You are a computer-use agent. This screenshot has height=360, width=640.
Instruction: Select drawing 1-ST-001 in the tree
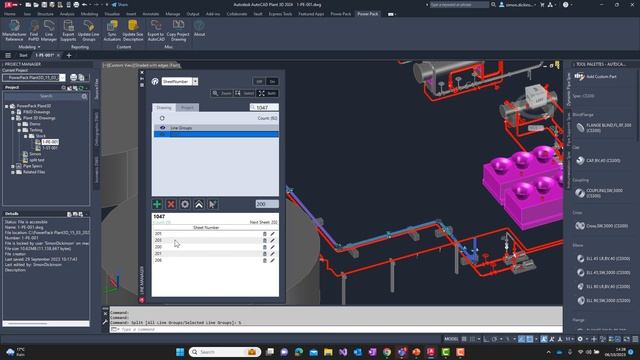[50, 148]
